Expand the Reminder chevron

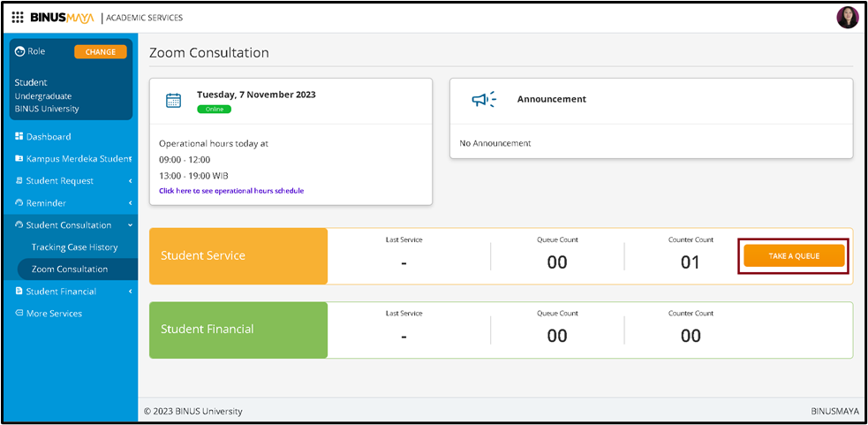[x=130, y=203]
